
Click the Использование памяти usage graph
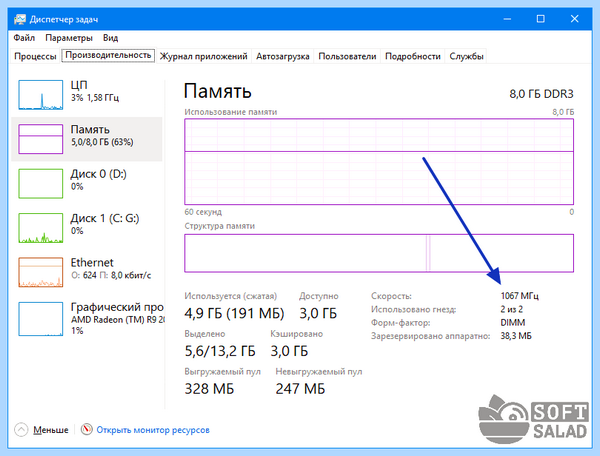pyautogui.click(x=379, y=162)
